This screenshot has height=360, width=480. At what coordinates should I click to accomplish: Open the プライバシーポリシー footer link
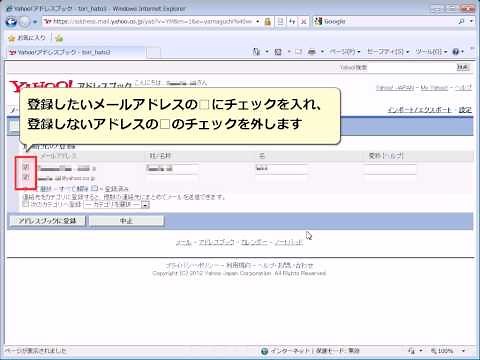[192, 265]
